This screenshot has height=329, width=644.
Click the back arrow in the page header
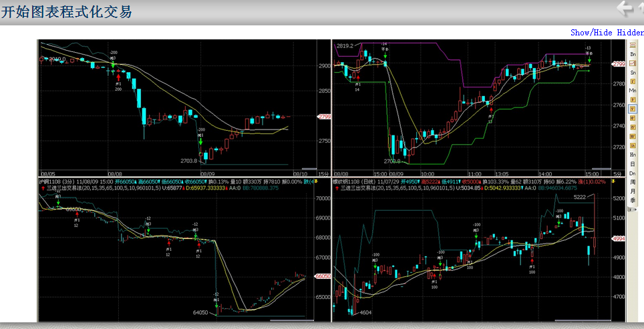[x=625, y=9]
